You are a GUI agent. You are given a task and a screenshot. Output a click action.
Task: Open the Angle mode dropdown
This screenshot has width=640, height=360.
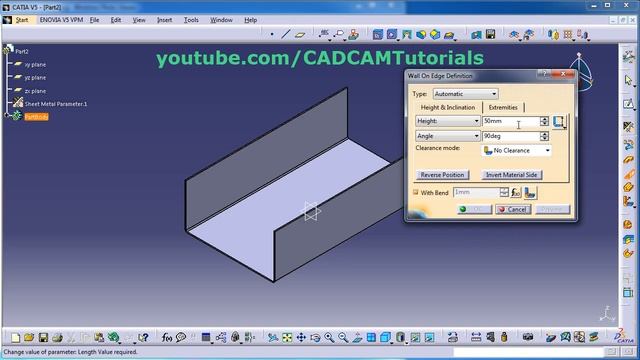(447, 136)
